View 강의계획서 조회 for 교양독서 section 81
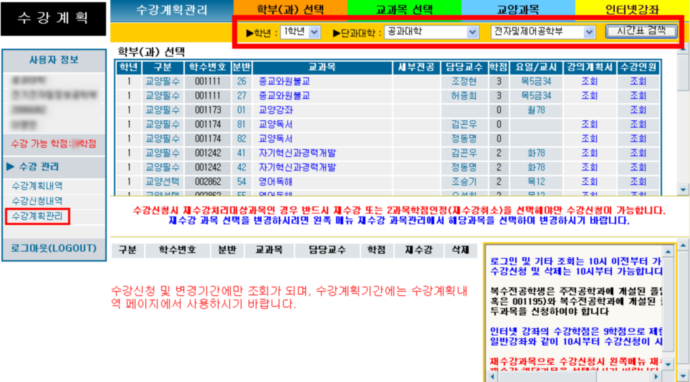The width and height of the screenshot is (690, 382). tap(590, 125)
